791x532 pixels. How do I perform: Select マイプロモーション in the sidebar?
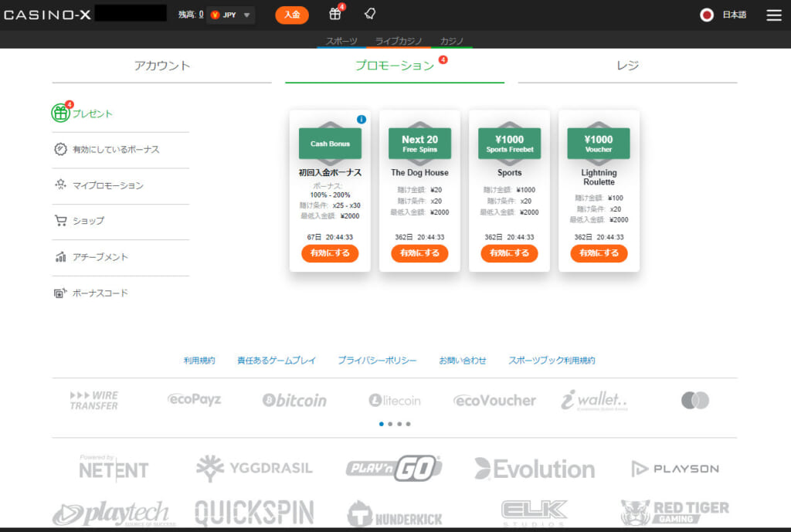[x=108, y=185]
